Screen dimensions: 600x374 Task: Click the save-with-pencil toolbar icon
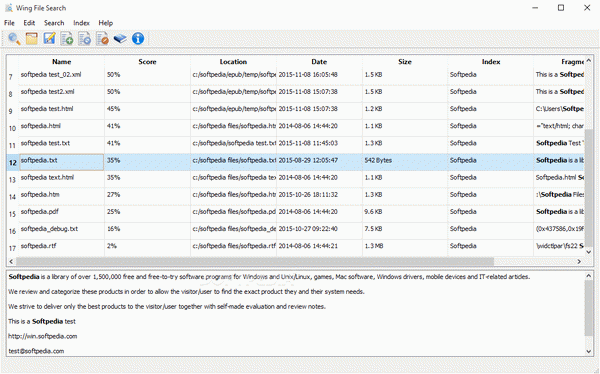(x=49, y=39)
